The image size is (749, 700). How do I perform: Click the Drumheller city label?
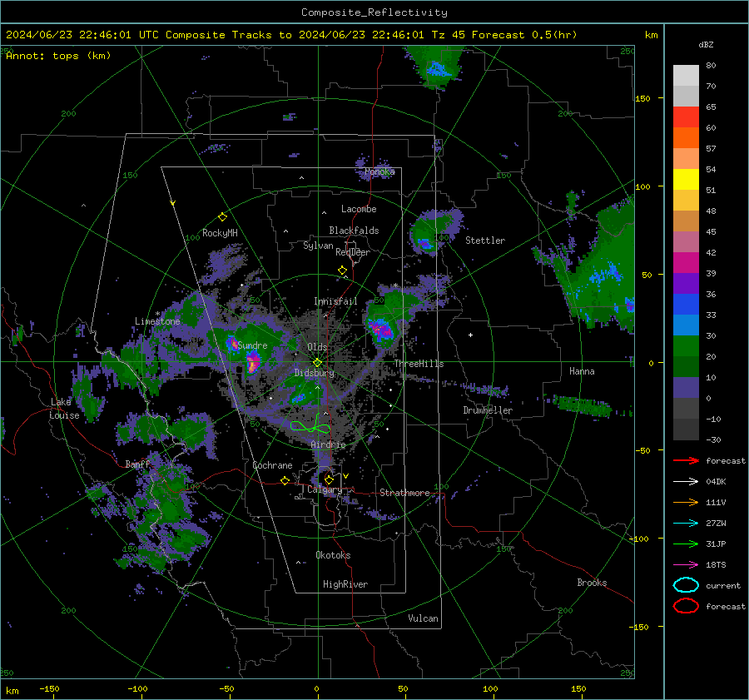pos(488,410)
